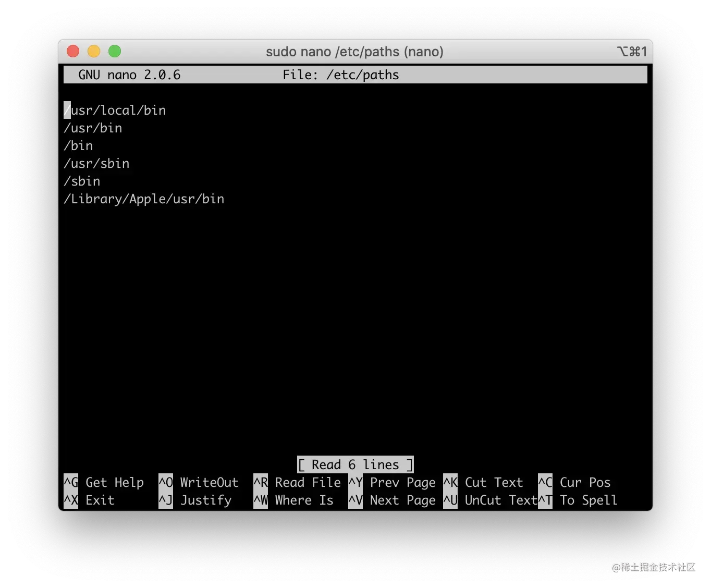
Task: Click the 'Cur Pos' shortcut label
Action: tap(585, 482)
